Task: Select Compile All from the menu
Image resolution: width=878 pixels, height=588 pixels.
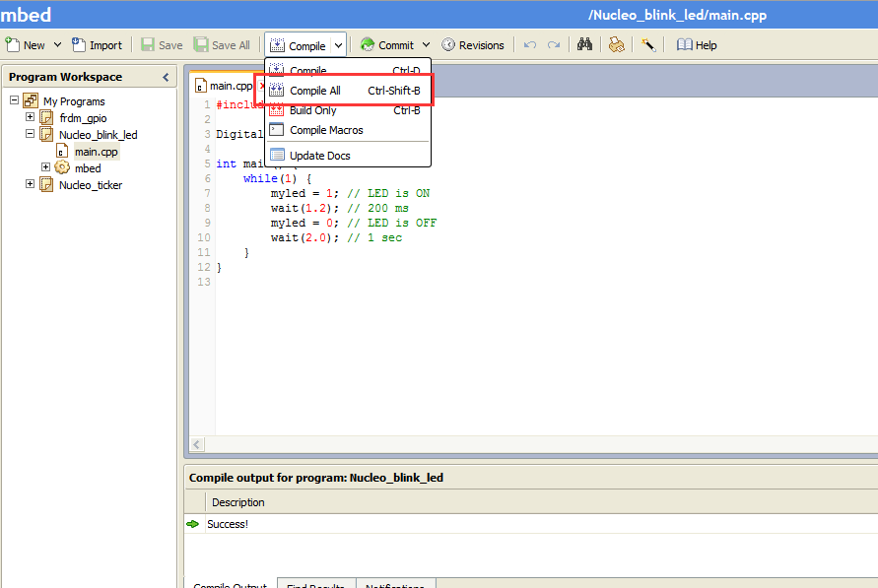Action: (348, 91)
